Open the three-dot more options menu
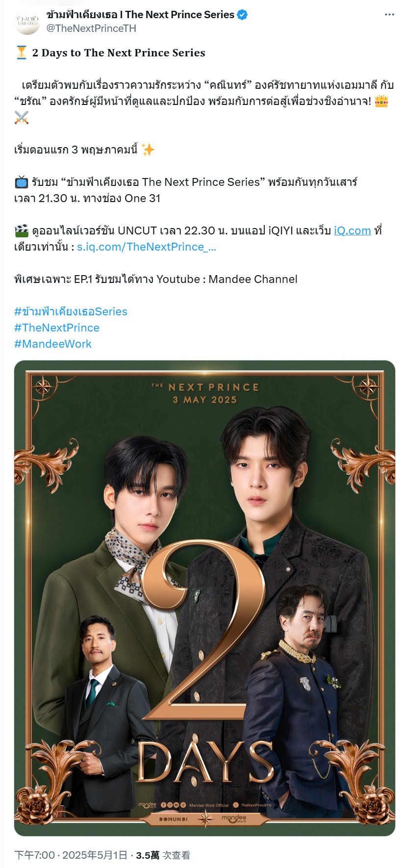This screenshot has height=868, width=406. 389,15
